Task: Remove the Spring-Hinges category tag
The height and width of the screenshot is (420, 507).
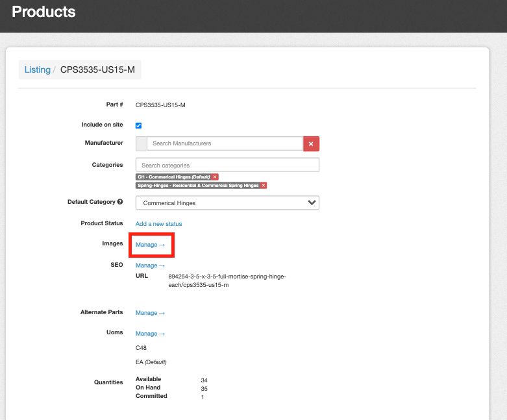Action: pos(264,185)
